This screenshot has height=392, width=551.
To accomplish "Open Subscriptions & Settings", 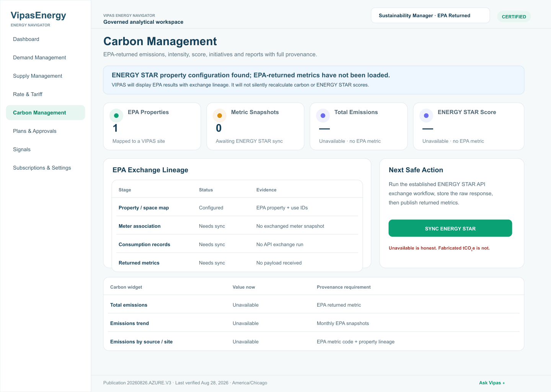I will tap(46, 168).
